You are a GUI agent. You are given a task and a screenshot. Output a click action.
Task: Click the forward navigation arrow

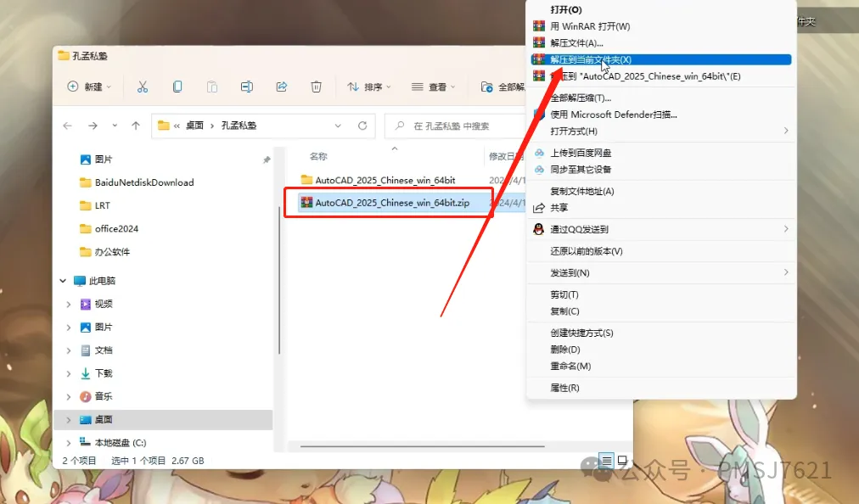[93, 126]
